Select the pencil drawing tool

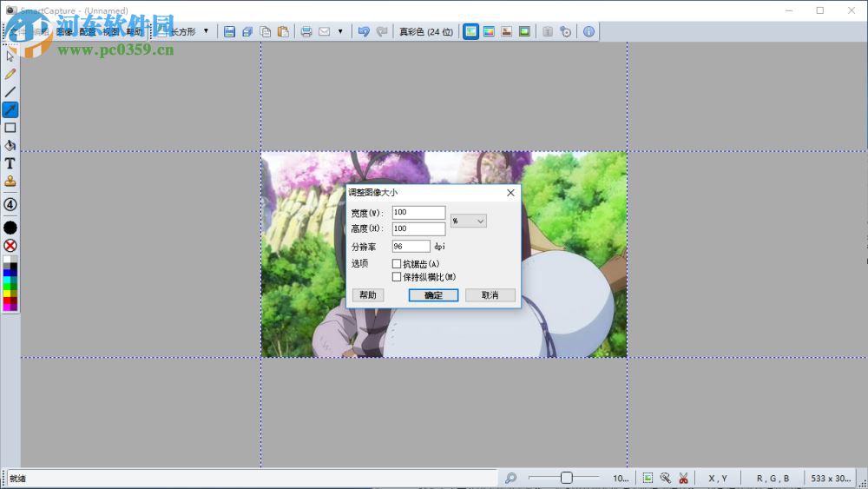[x=10, y=74]
